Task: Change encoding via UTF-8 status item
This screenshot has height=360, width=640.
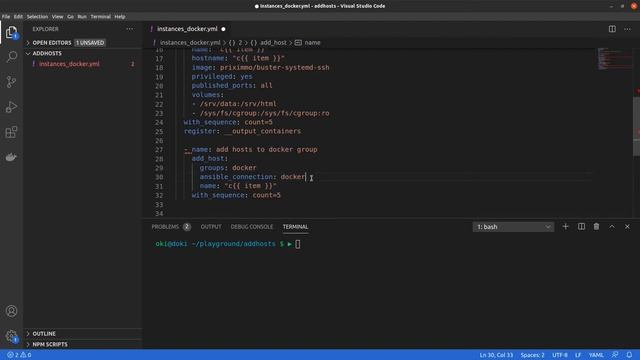Action: coord(560,355)
